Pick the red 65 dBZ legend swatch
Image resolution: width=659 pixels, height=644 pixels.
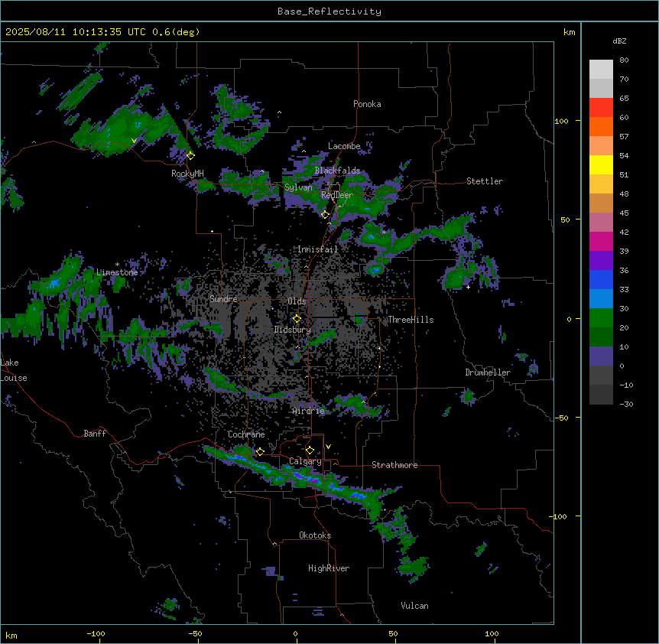(601, 108)
